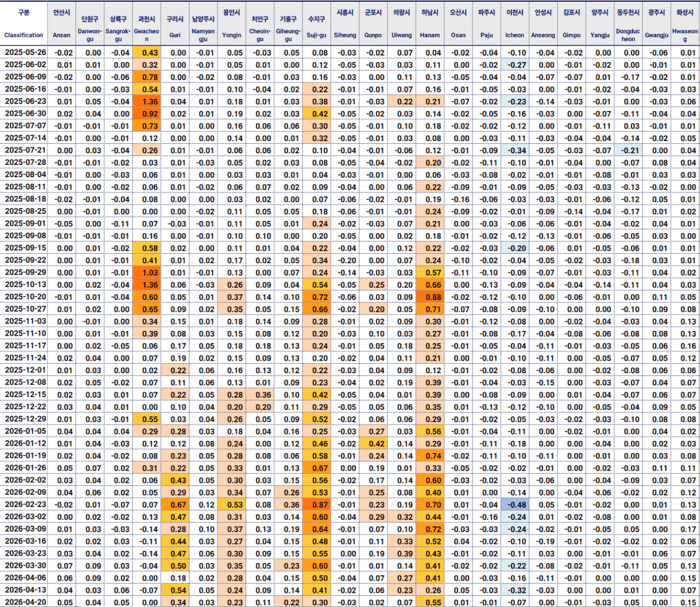
Task: Click Gwacheon 1.36 cell in 2025-06-23 row
Action: (x=146, y=101)
